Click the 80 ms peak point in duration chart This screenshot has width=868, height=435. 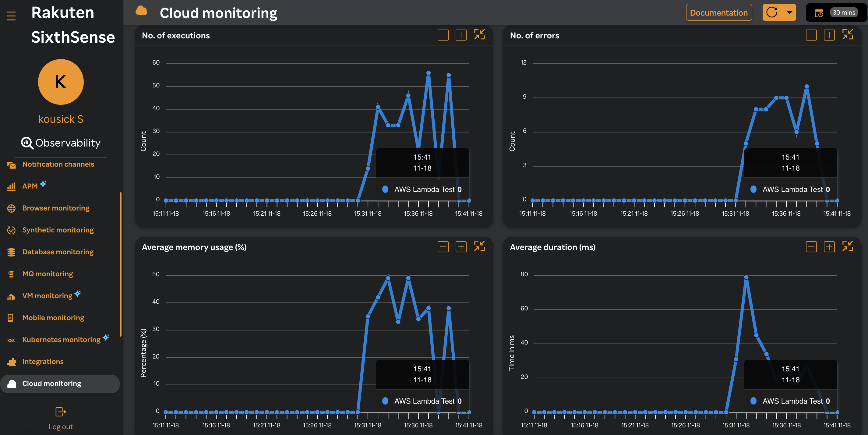pos(746,277)
